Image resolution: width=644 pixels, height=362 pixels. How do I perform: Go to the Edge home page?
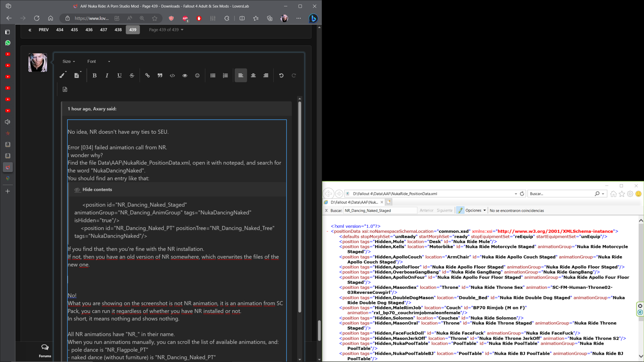pyautogui.click(x=50, y=18)
